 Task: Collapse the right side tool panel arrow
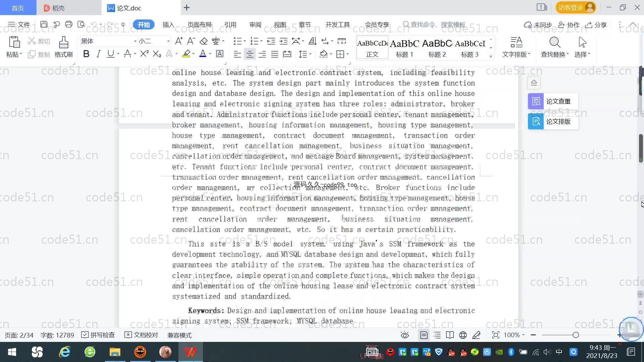tap(534, 82)
